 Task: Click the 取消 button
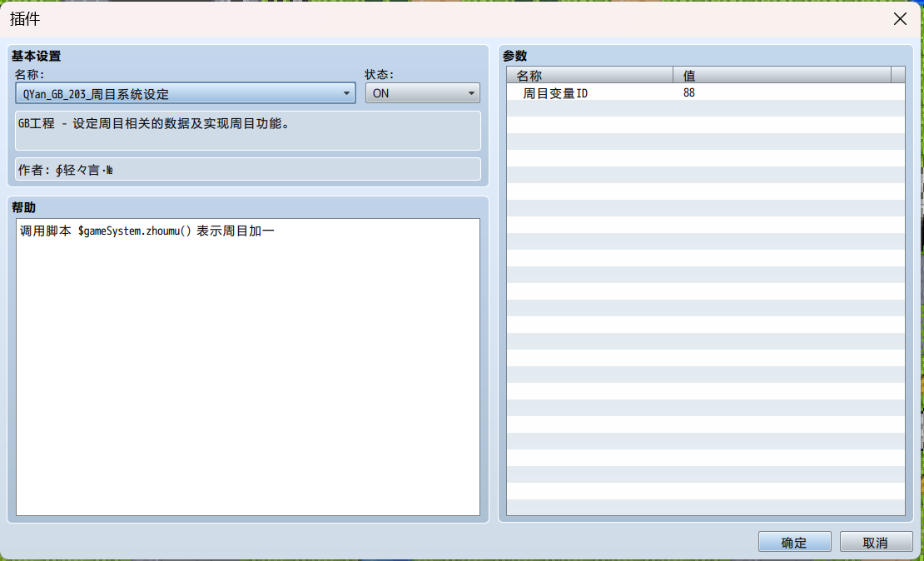tap(876, 542)
